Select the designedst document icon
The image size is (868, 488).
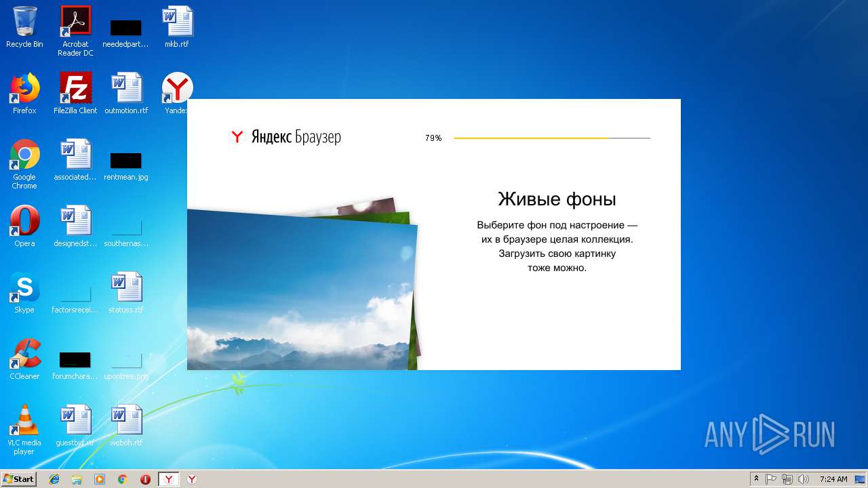click(x=75, y=226)
